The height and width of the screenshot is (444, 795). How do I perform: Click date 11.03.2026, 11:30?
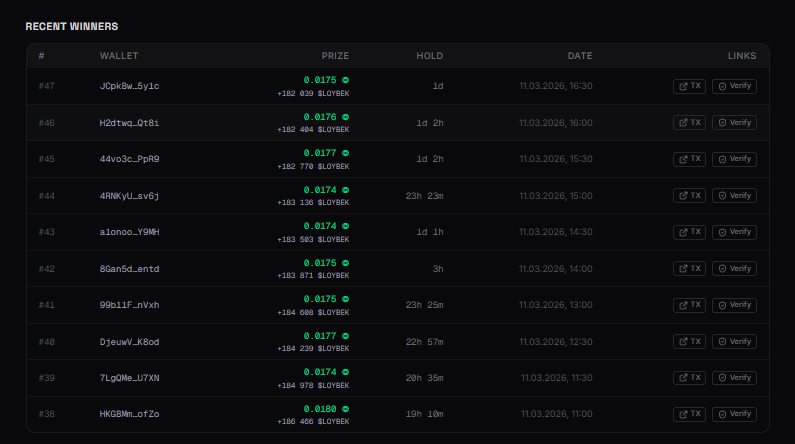[x=557, y=378]
